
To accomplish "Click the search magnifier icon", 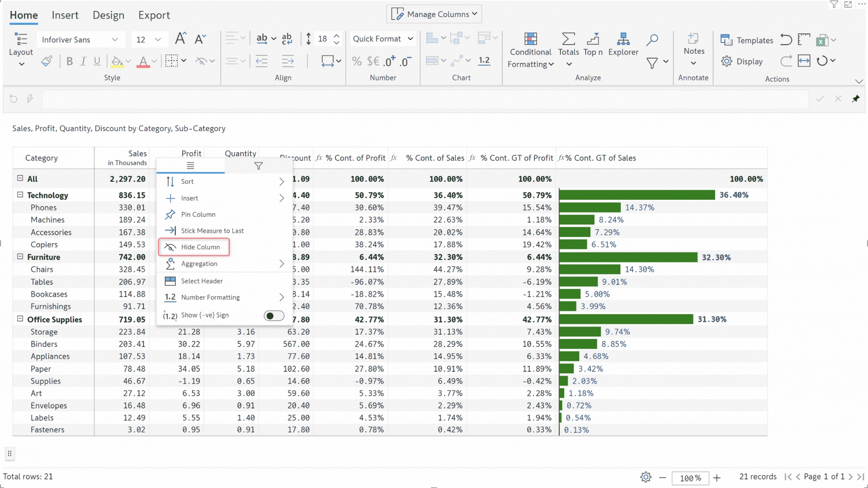I will click(x=652, y=40).
